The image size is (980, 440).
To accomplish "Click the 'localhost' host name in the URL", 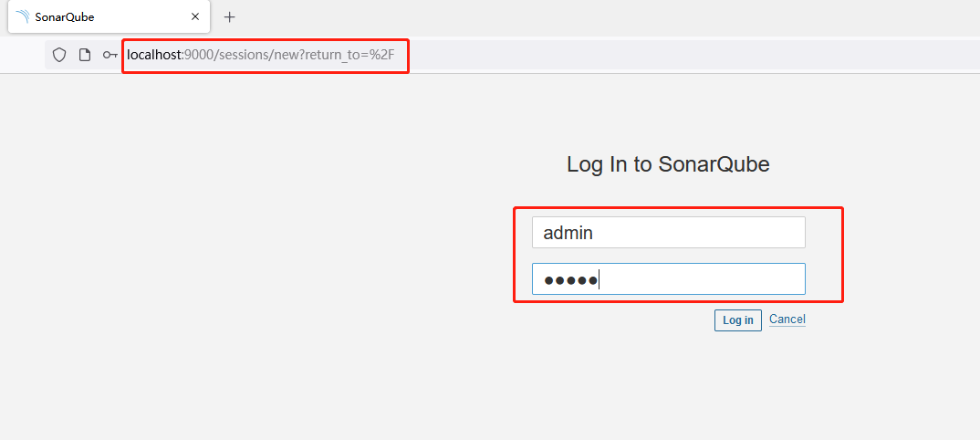I will (x=153, y=55).
